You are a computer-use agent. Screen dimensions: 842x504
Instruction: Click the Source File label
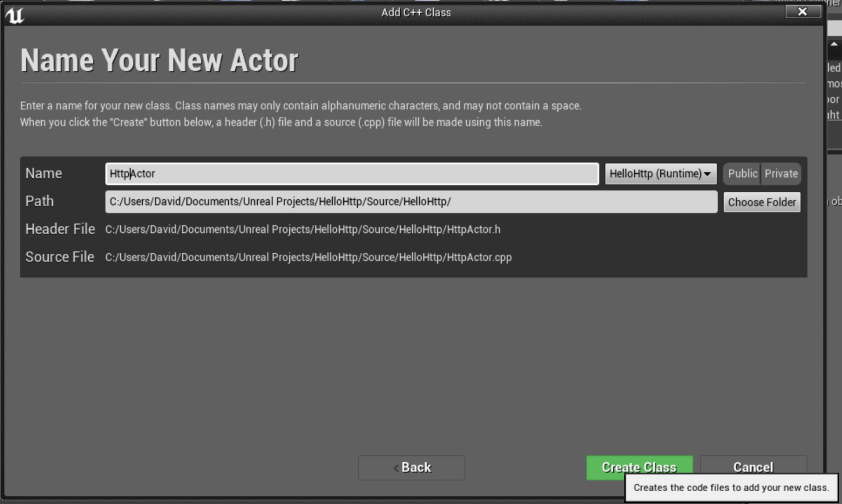tap(60, 257)
